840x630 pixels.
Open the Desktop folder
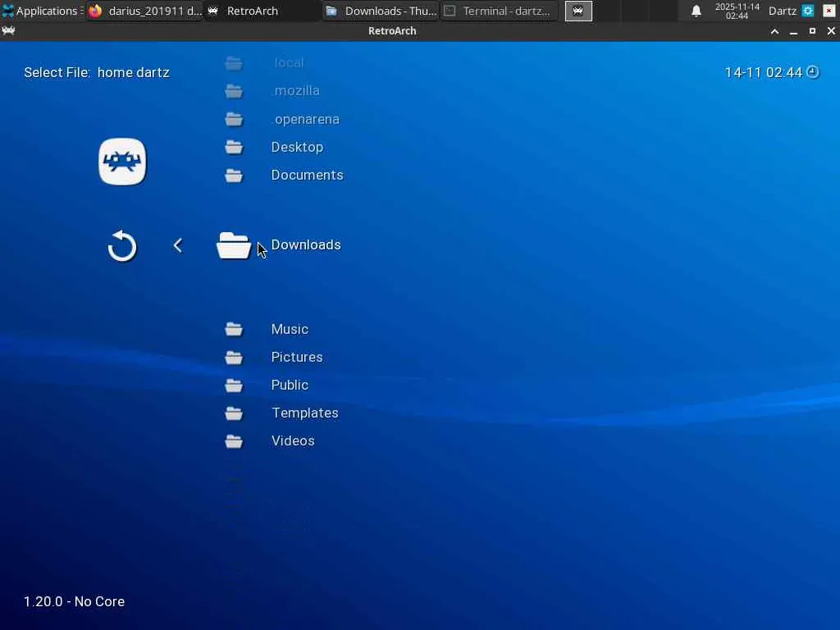pos(297,148)
